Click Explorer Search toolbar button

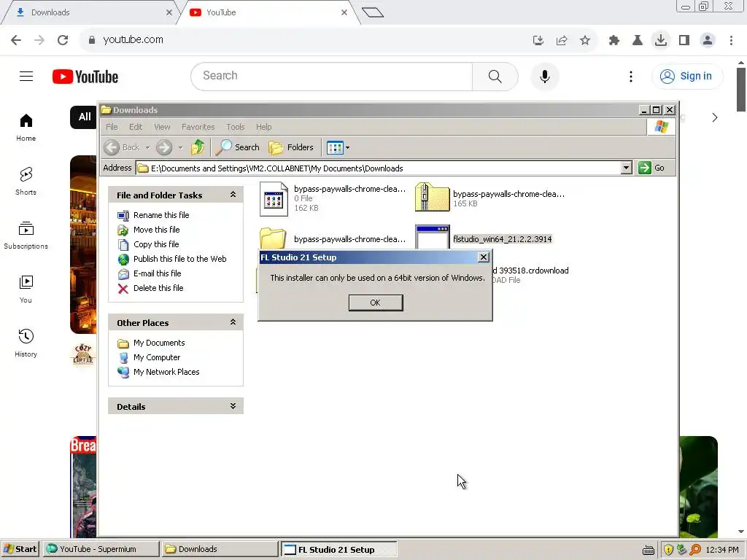pos(237,147)
